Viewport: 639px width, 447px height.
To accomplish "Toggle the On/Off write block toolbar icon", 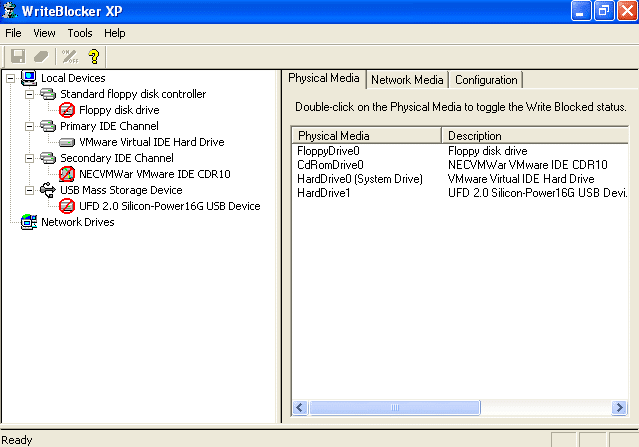I will pos(70,56).
